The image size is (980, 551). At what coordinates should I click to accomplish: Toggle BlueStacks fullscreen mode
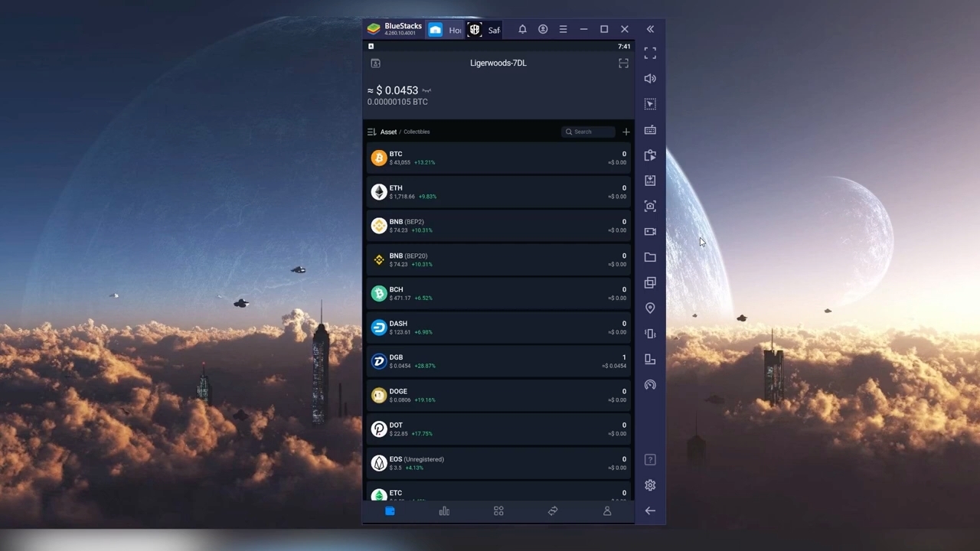tap(650, 54)
